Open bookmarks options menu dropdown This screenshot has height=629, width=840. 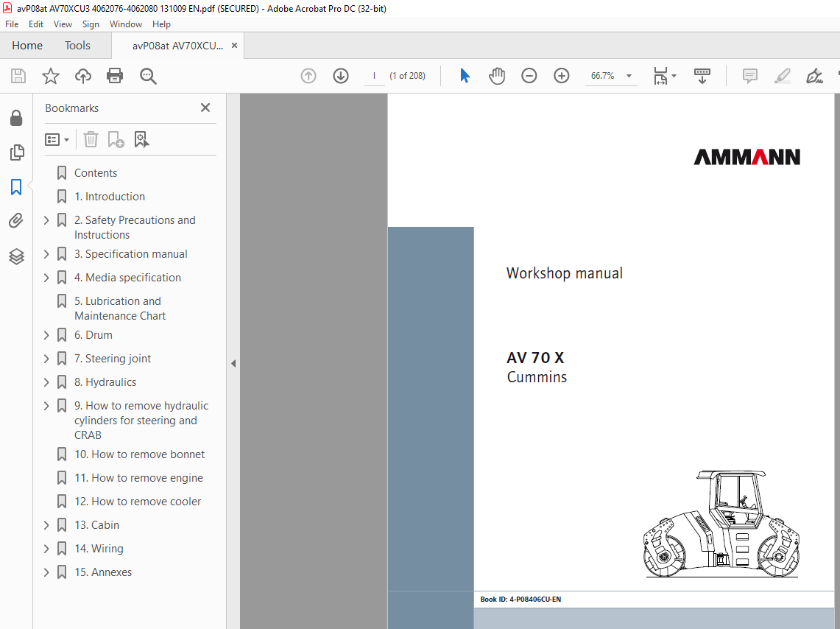click(x=57, y=140)
